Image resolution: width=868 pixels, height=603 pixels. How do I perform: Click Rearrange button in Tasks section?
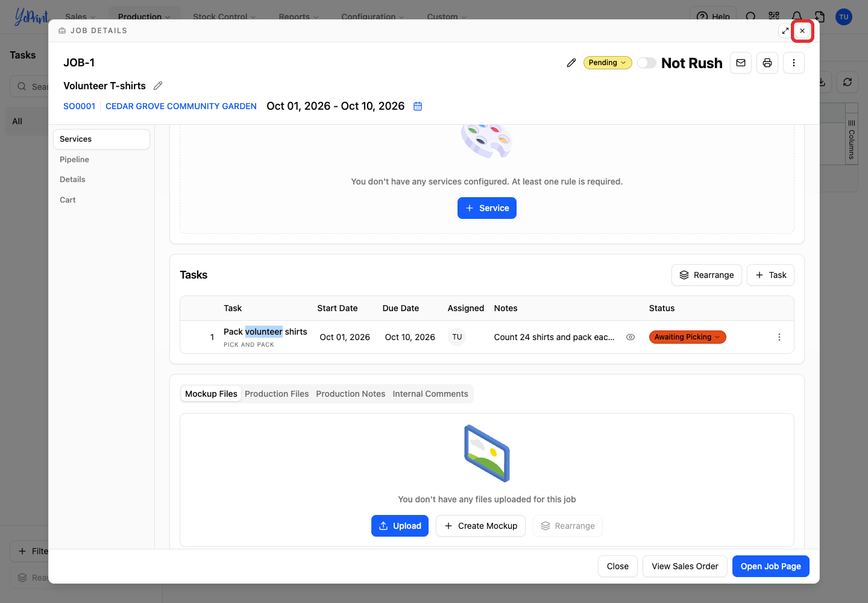[x=706, y=275]
